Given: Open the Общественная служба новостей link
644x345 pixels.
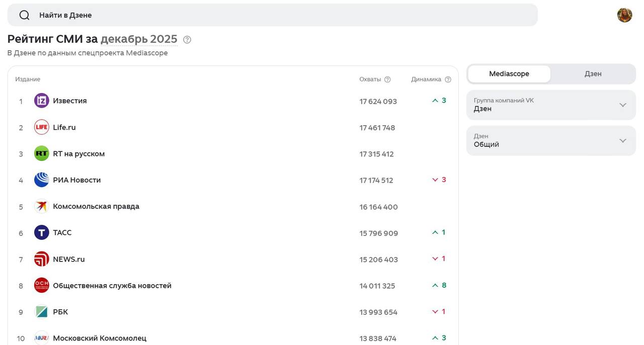Looking at the screenshot, I should point(112,286).
